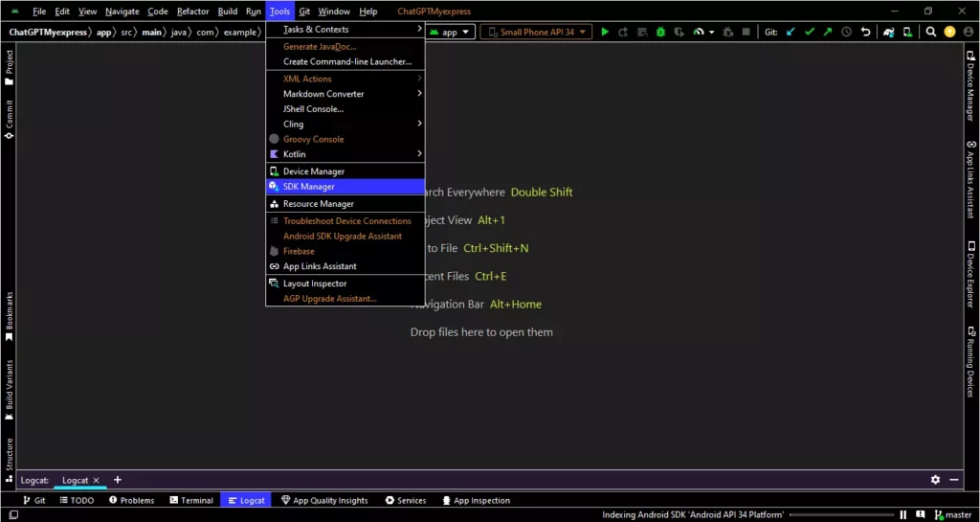The width and height of the screenshot is (980, 522).
Task: Click the ChatGPTMyexpress breadcrumb
Action: 48,32
